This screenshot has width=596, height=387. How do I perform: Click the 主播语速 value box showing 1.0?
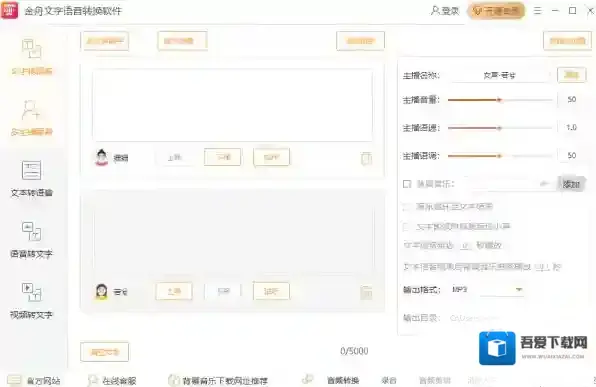click(571, 127)
